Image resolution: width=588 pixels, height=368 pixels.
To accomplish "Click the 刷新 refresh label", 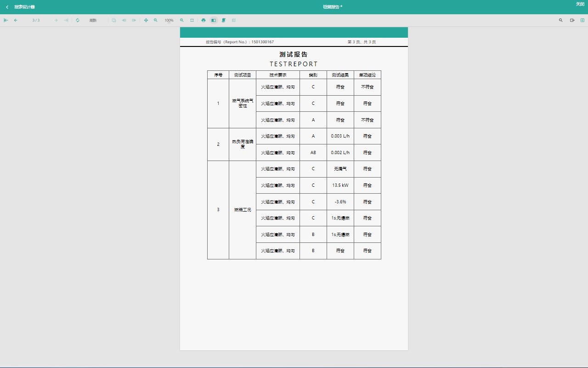I will 93,20.
